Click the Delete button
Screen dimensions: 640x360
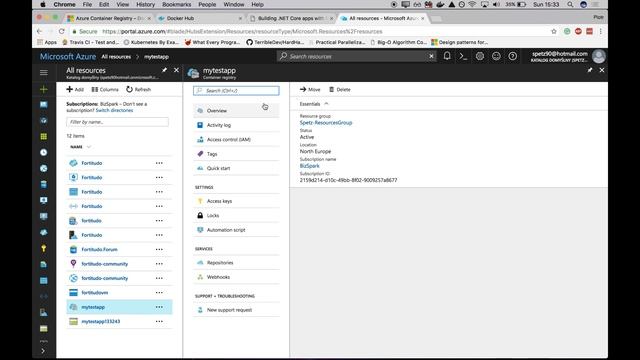[x=340, y=89]
